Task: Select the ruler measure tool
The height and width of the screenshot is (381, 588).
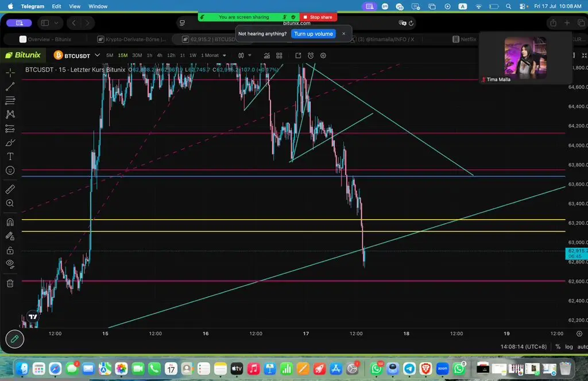Action: 10,189
